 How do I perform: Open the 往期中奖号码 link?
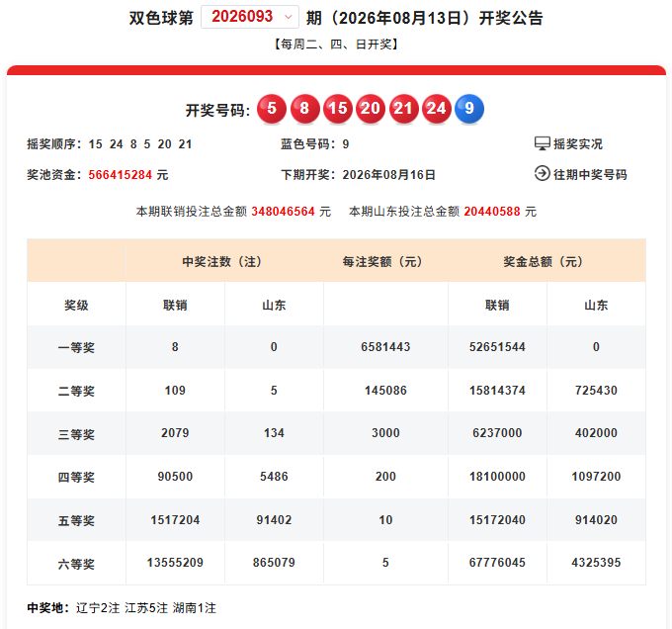(590, 174)
